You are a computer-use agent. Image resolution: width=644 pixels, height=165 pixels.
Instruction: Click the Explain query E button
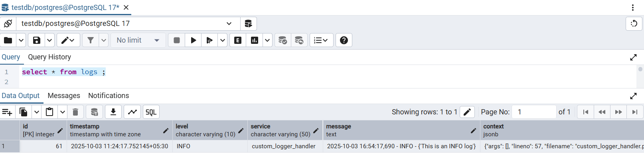point(238,40)
